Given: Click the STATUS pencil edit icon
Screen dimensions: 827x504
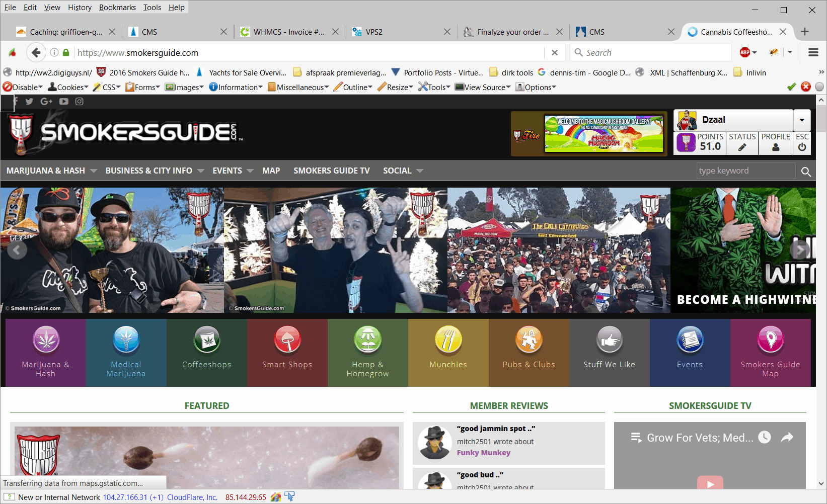Looking at the screenshot, I should tap(742, 147).
